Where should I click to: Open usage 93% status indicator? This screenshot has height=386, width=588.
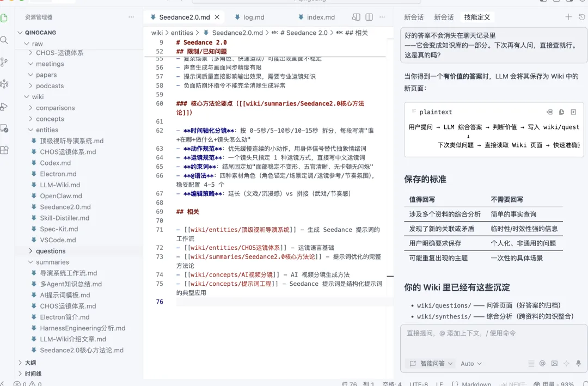[x=554, y=384]
